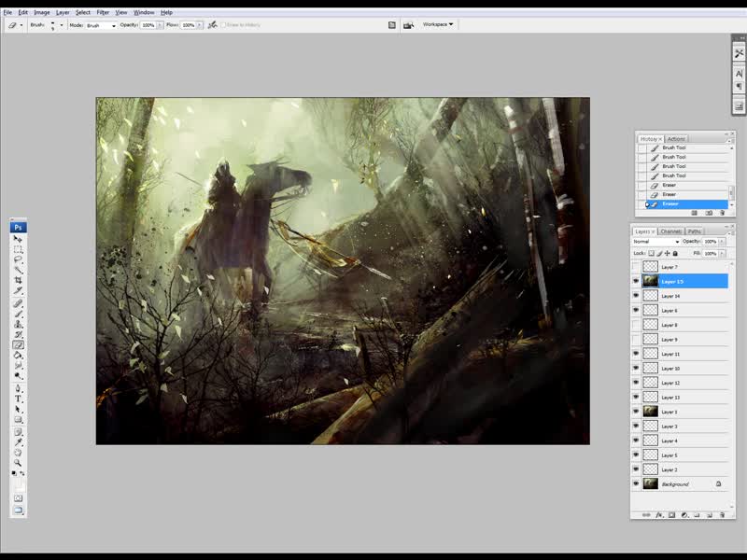Show Layer 8 via visibility box

point(636,325)
